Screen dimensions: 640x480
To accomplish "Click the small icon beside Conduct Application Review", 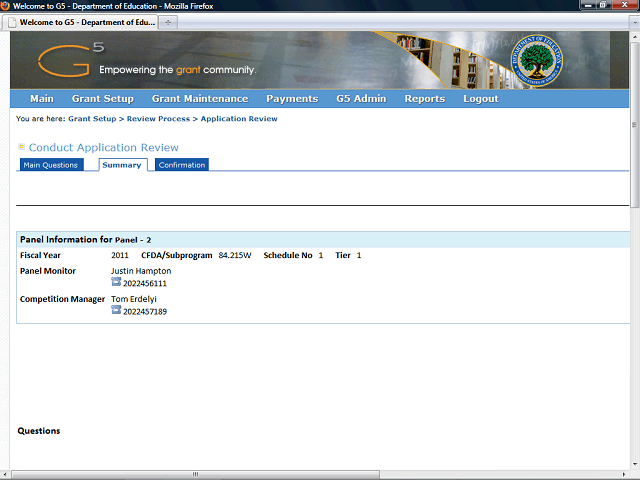I will tap(22, 147).
